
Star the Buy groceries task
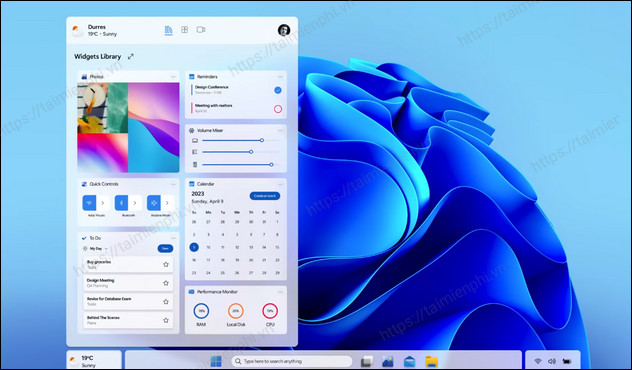click(166, 264)
